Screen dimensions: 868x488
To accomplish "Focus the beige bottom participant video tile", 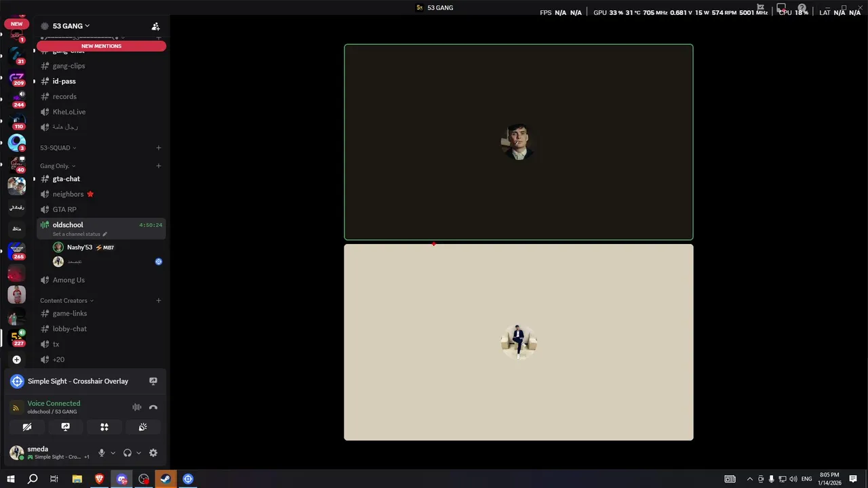I will pos(519,342).
